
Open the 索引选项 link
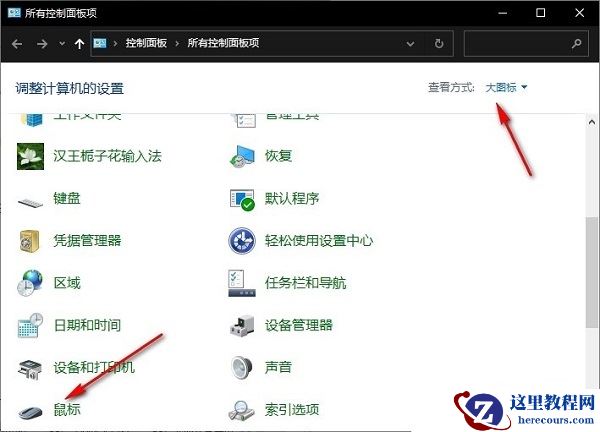[x=292, y=409]
